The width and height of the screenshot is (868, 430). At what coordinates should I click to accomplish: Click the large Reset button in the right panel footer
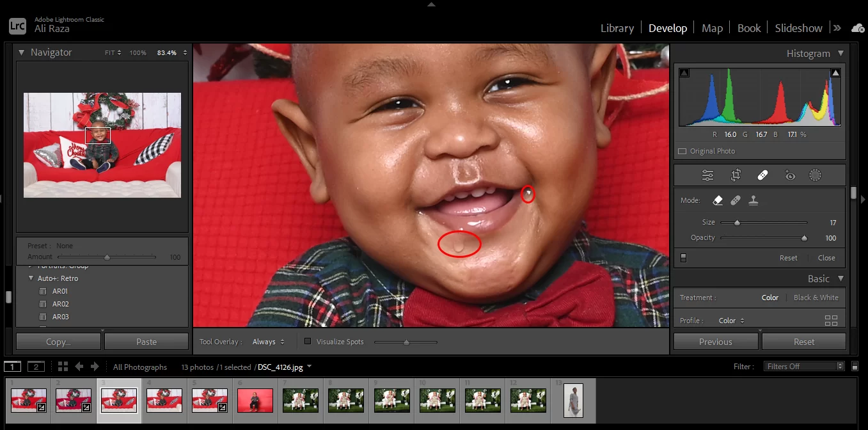[804, 342]
